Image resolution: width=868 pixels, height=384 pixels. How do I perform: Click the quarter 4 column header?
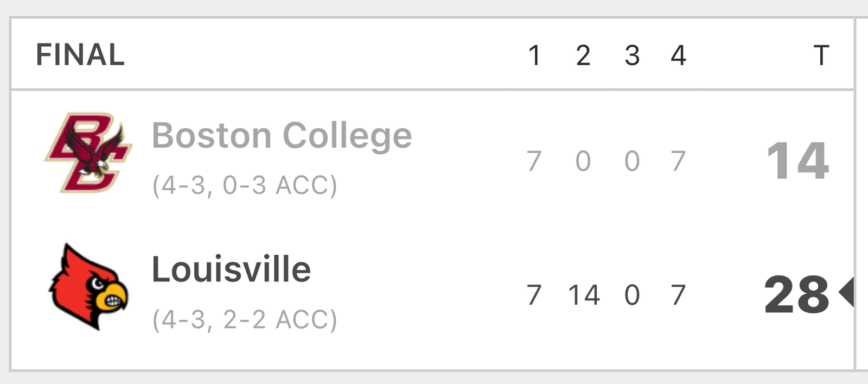pyautogui.click(x=679, y=55)
